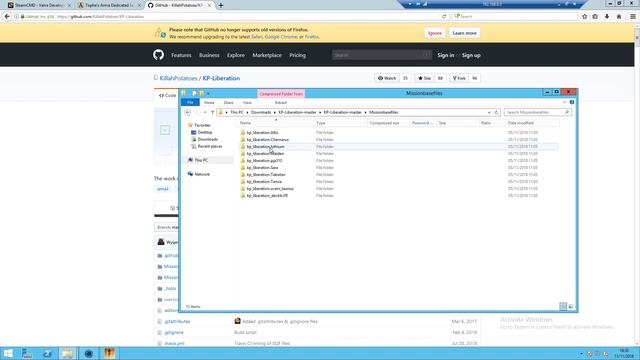Open the kp_liberation.Chernarus folder
This screenshot has width=640, height=360.
[x=267, y=140]
